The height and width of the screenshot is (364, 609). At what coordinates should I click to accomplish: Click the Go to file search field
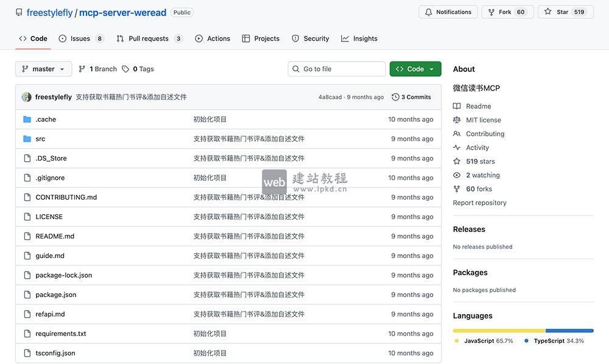tap(341, 69)
